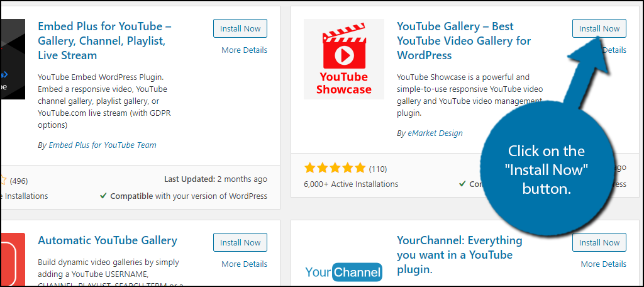Click 'Last Updated: 2 months ago' text

pyautogui.click(x=216, y=179)
